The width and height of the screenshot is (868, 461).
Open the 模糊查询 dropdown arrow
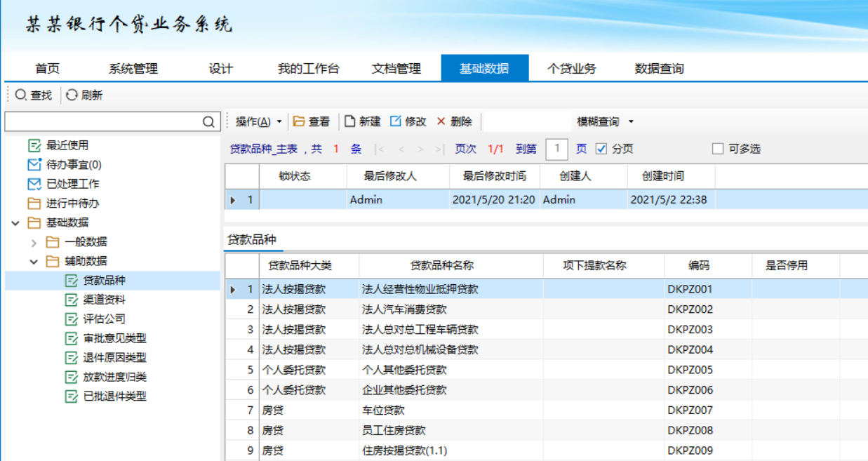[x=631, y=121]
